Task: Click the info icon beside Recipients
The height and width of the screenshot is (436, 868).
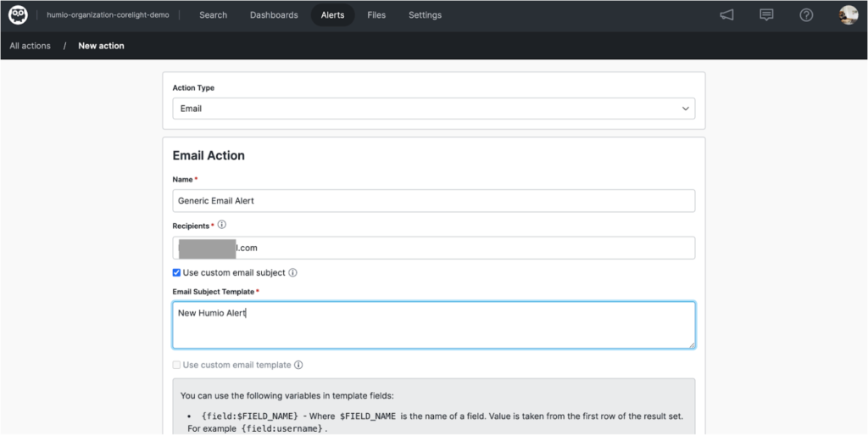Action: point(222,225)
